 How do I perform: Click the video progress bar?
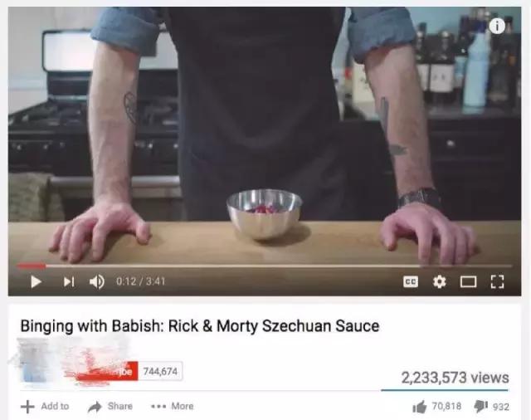[x=265, y=266]
